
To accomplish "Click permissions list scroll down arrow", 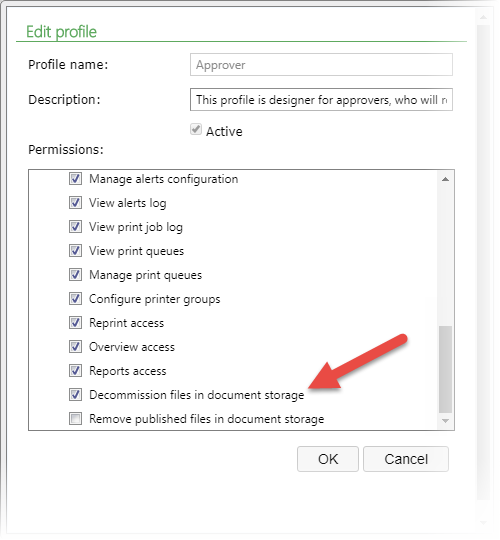I will 445,421.
